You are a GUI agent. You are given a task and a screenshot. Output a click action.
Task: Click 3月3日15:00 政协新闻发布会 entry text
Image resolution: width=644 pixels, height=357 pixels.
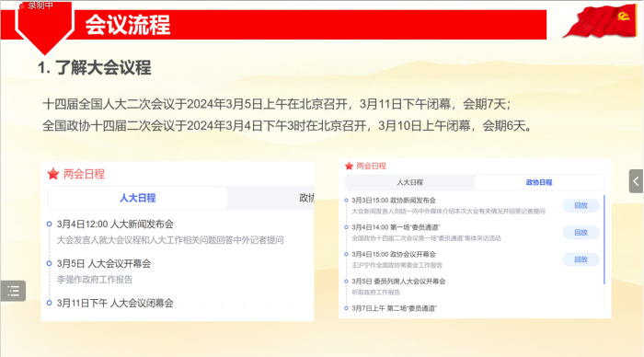click(x=394, y=201)
